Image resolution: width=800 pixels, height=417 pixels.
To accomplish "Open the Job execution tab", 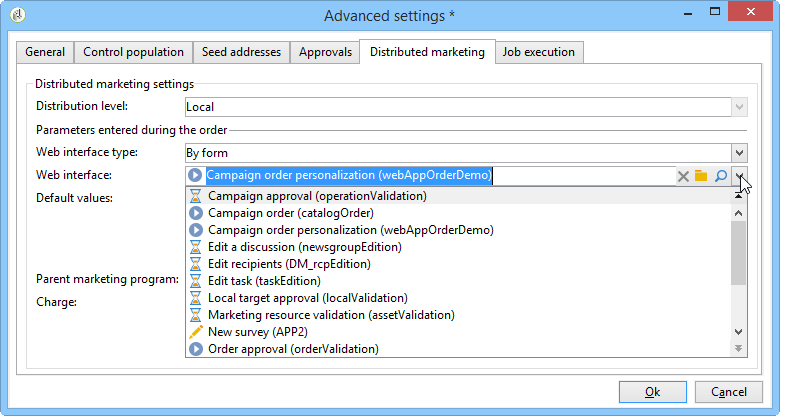I will [x=539, y=52].
